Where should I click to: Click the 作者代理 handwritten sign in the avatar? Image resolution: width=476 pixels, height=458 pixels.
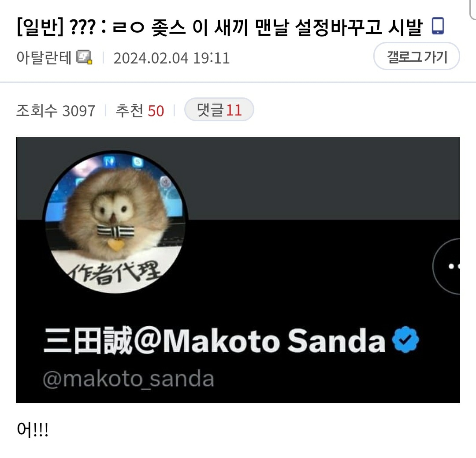click(115, 272)
